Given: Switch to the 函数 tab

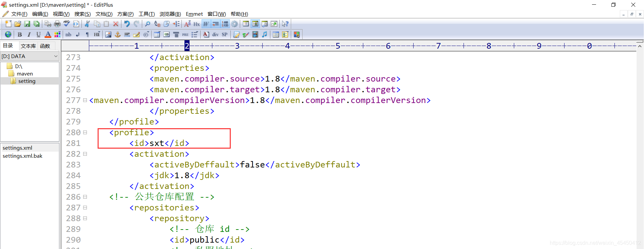Looking at the screenshot, I should (x=45, y=46).
